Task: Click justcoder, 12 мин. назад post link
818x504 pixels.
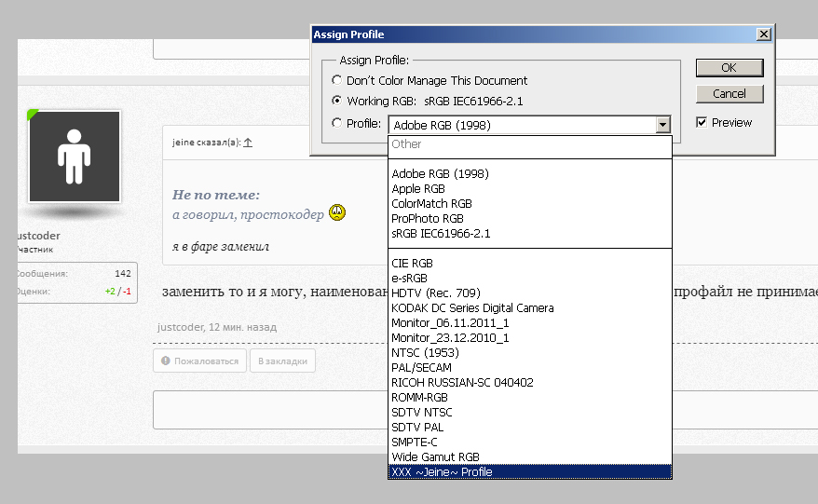Action: pyautogui.click(x=217, y=327)
